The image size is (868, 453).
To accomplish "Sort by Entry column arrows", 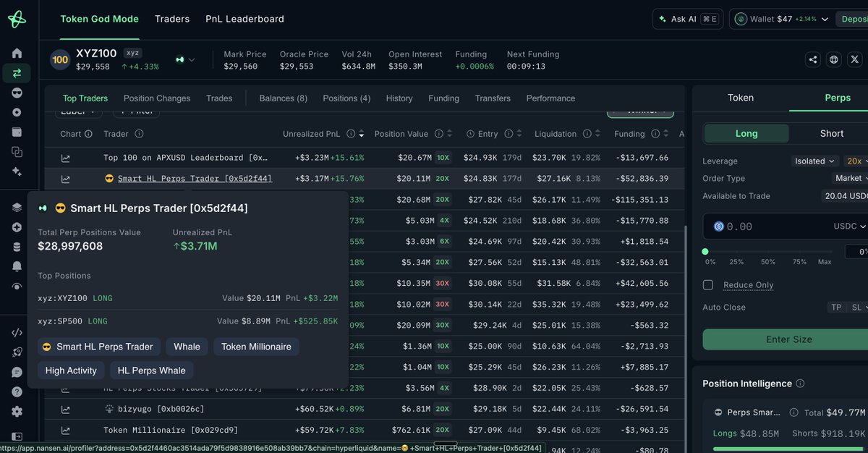I will [520, 134].
